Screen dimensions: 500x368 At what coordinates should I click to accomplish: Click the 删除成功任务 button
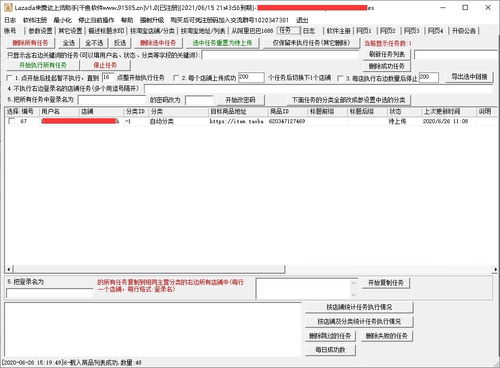387,66
